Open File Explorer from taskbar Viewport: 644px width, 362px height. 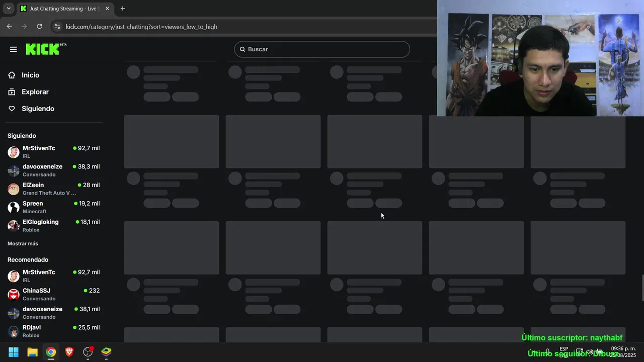tap(32, 352)
